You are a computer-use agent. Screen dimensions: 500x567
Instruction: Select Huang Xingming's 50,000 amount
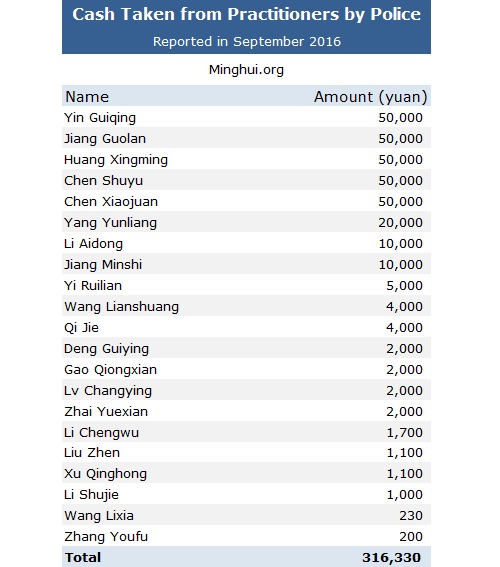coord(400,160)
